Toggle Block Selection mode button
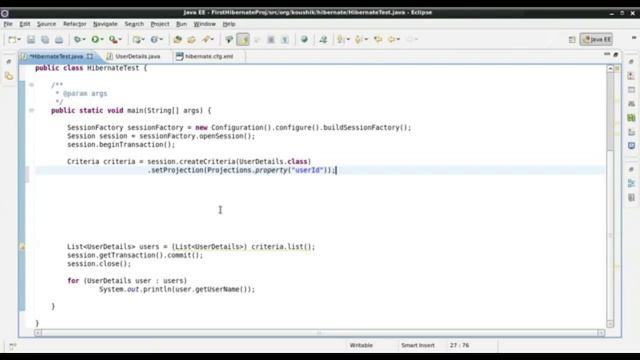The height and width of the screenshot is (360, 640). (x=271, y=40)
